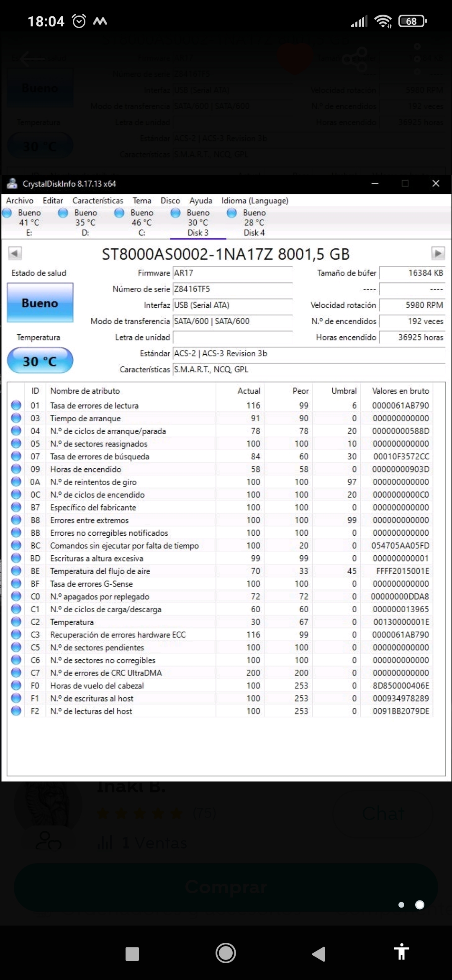Click status circle for Tiempo de arranque
Viewport: 452px width, 980px height.
(x=16, y=418)
